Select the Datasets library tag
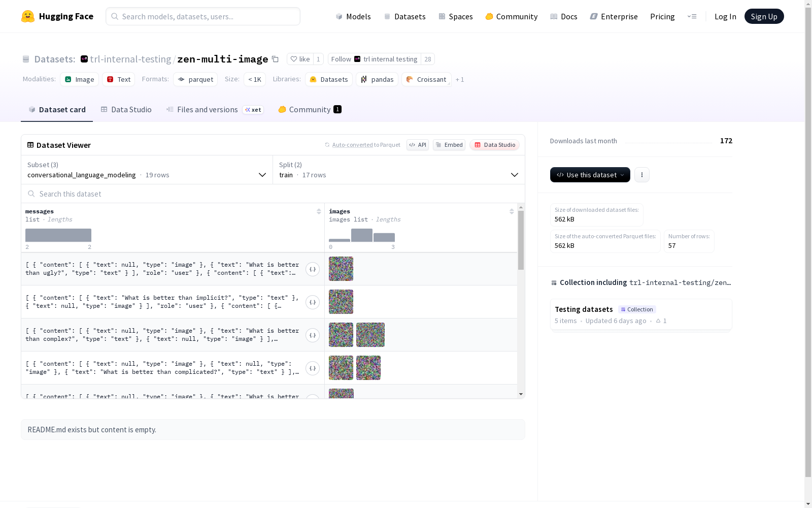The height and width of the screenshot is (508, 812). click(328, 79)
